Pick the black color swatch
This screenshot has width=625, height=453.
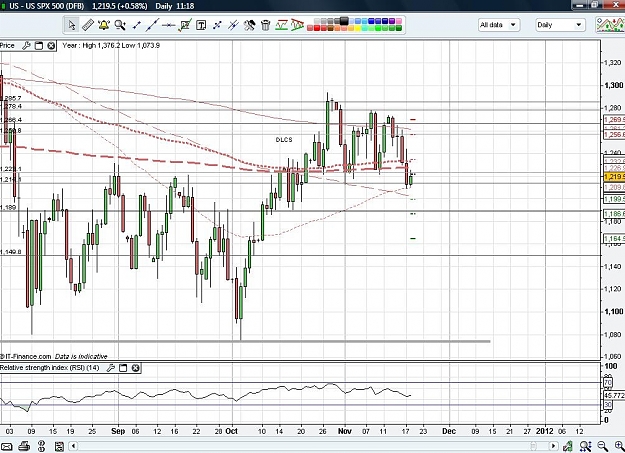coord(344,21)
